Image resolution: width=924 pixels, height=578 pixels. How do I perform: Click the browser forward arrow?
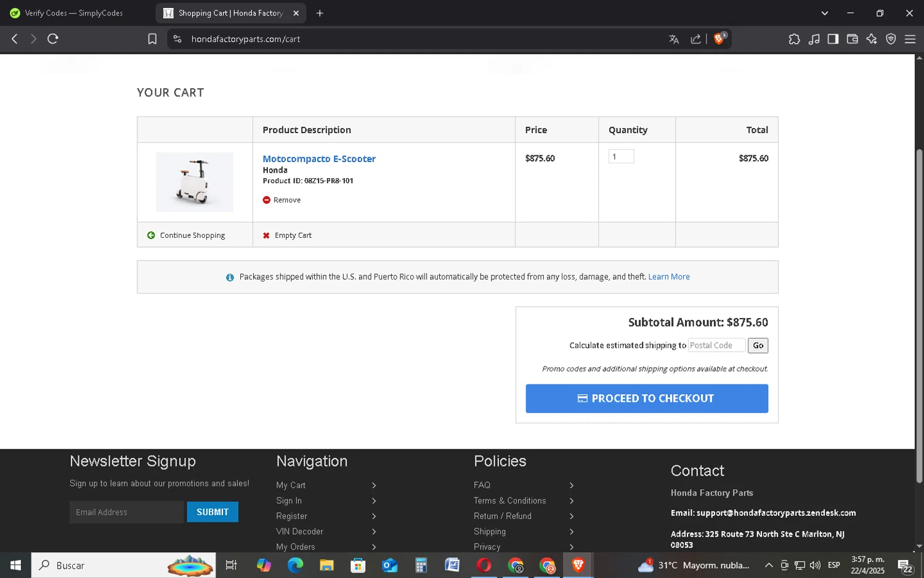(x=33, y=39)
